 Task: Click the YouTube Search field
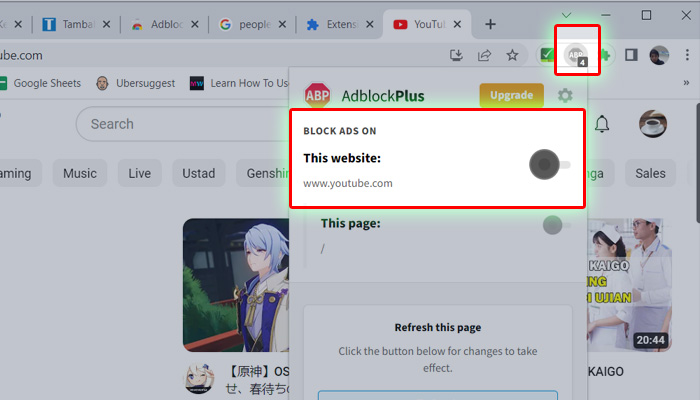coord(183,124)
